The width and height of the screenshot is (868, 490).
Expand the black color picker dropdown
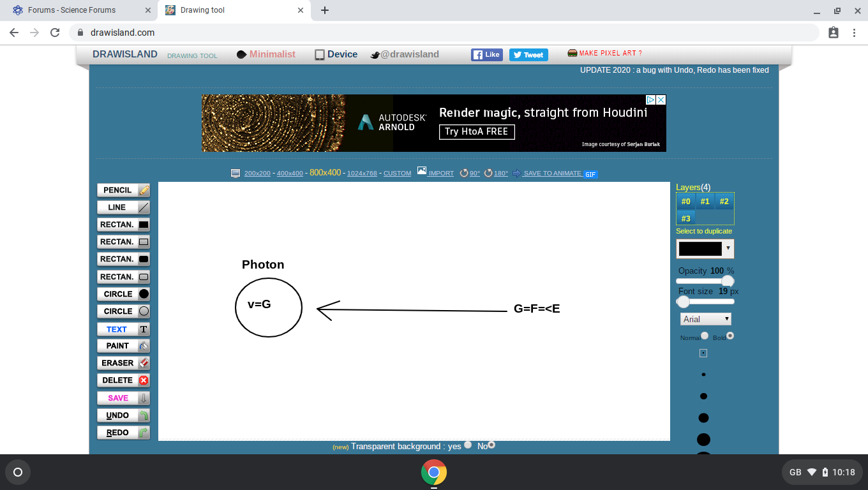(705, 248)
